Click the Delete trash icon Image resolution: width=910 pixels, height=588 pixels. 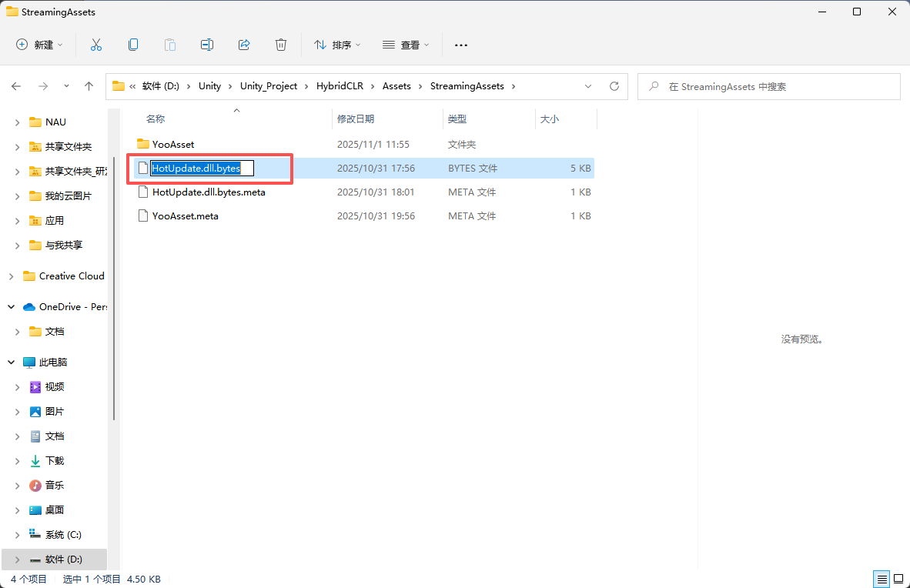click(x=281, y=45)
